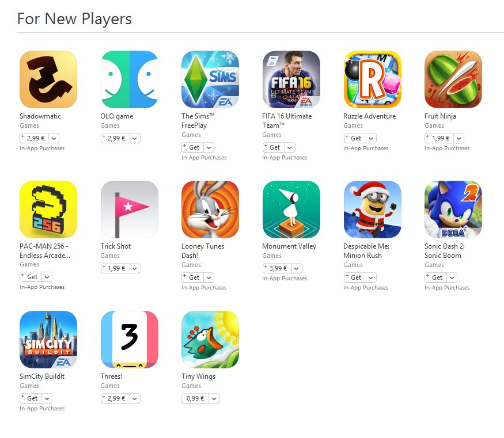Image resolution: width=504 pixels, height=438 pixels.
Task: Get The Sims FreePlay
Action: click(x=193, y=147)
